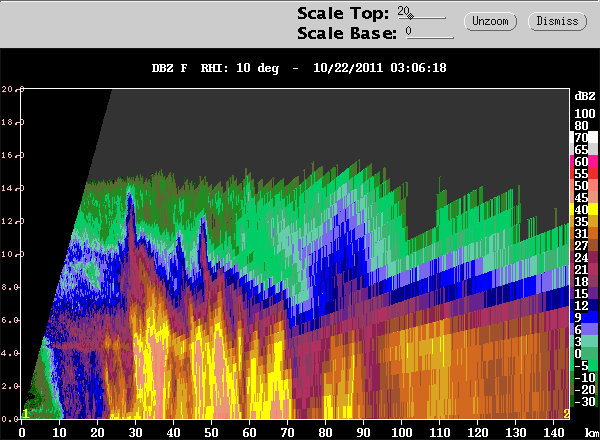Select the 3 dBZ teal legend swatch
This screenshot has width=600, height=440.
click(584, 341)
